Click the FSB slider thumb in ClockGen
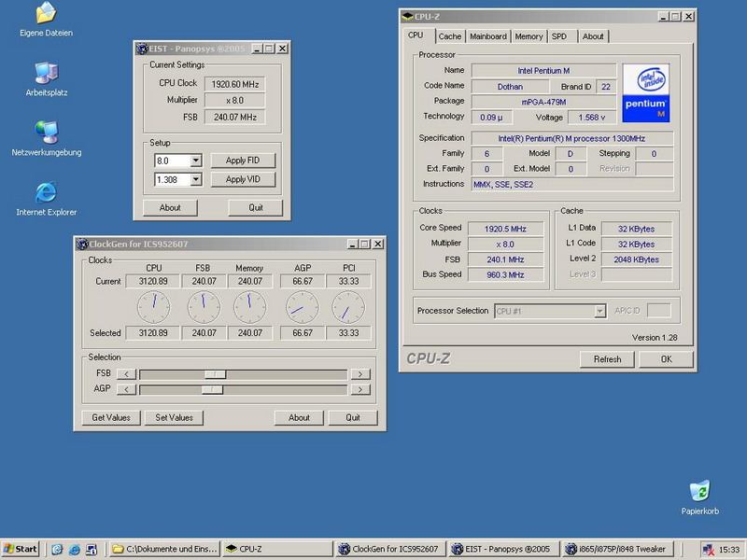This screenshot has width=747, height=560. pos(214,373)
